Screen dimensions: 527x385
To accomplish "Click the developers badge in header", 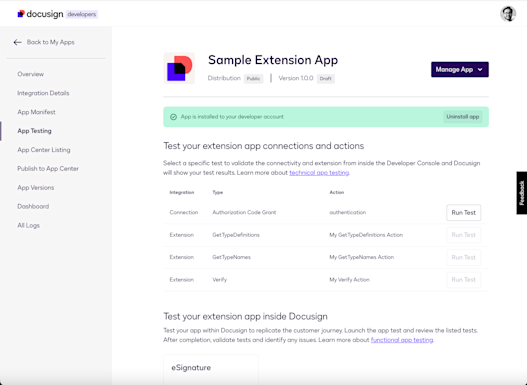I will (x=82, y=14).
